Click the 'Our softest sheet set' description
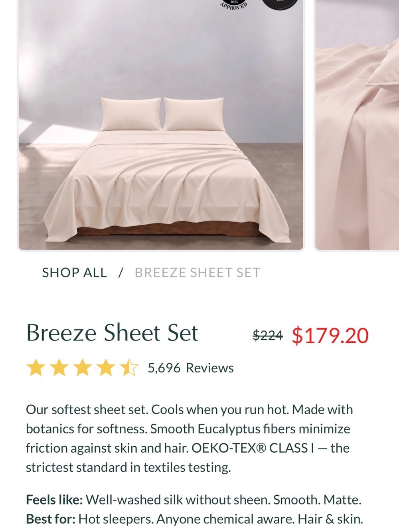This screenshot has height=532, width=399. (x=190, y=438)
